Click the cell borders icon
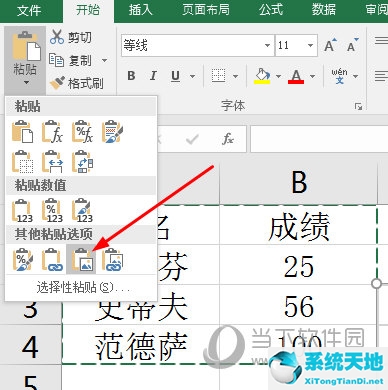388x390 pixels. tap(219, 76)
